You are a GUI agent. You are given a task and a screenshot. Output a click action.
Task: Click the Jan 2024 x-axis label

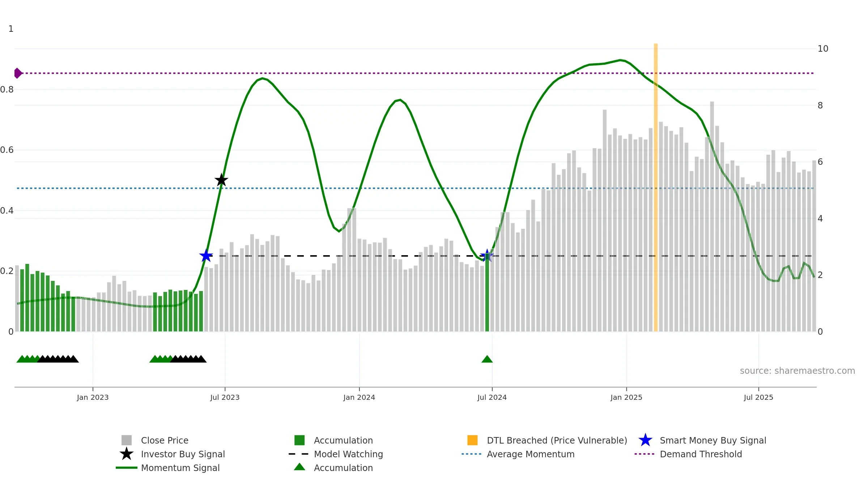tap(359, 398)
